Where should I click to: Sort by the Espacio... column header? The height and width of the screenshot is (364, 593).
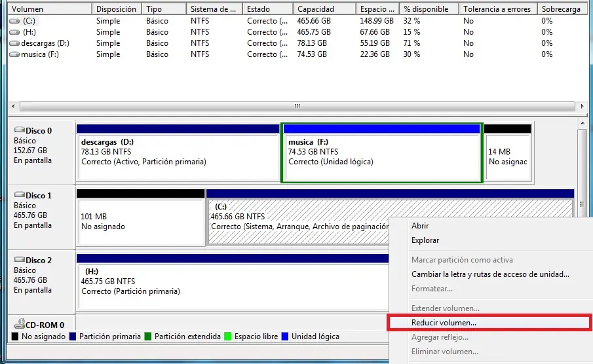pyautogui.click(x=377, y=9)
